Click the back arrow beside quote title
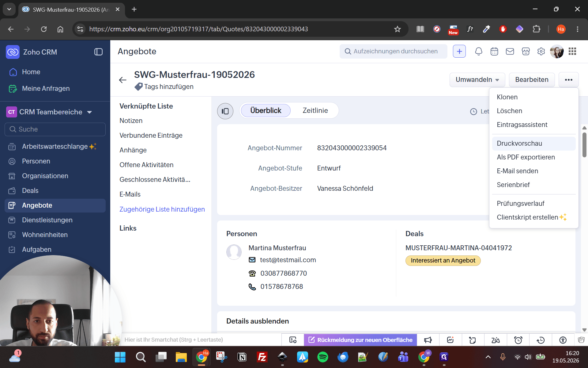588x368 pixels. click(x=123, y=80)
